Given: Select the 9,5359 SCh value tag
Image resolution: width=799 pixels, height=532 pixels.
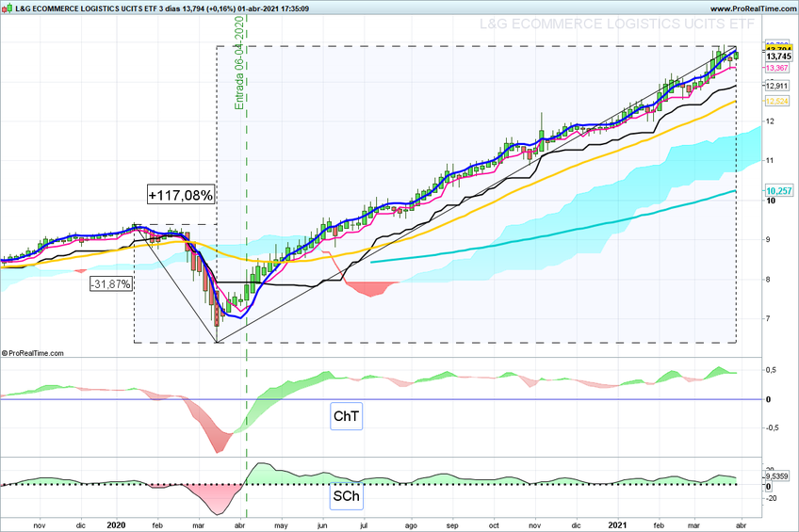Looking at the screenshot, I should [x=777, y=476].
